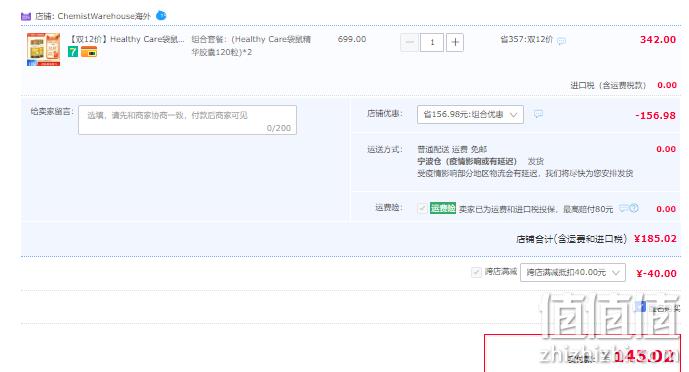Image resolution: width=689 pixels, height=372 pixels.
Task: Click the ChemistWarehouse海外 store name
Action: point(104,16)
